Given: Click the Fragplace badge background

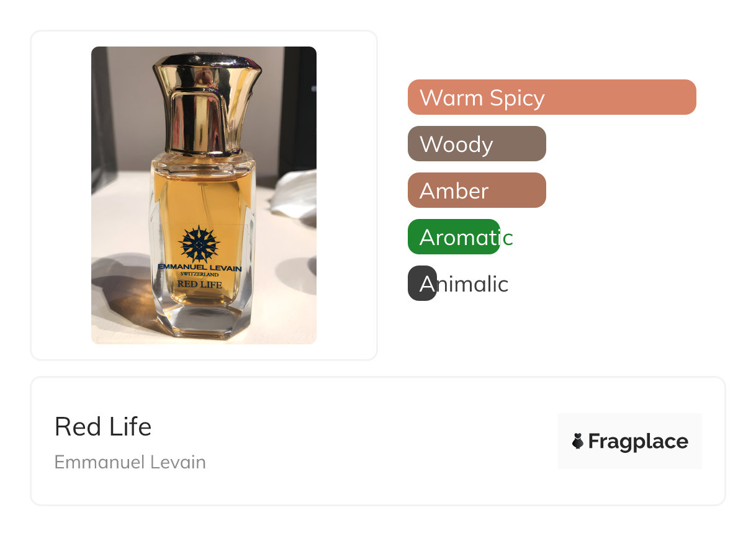Looking at the screenshot, I should (x=630, y=441).
